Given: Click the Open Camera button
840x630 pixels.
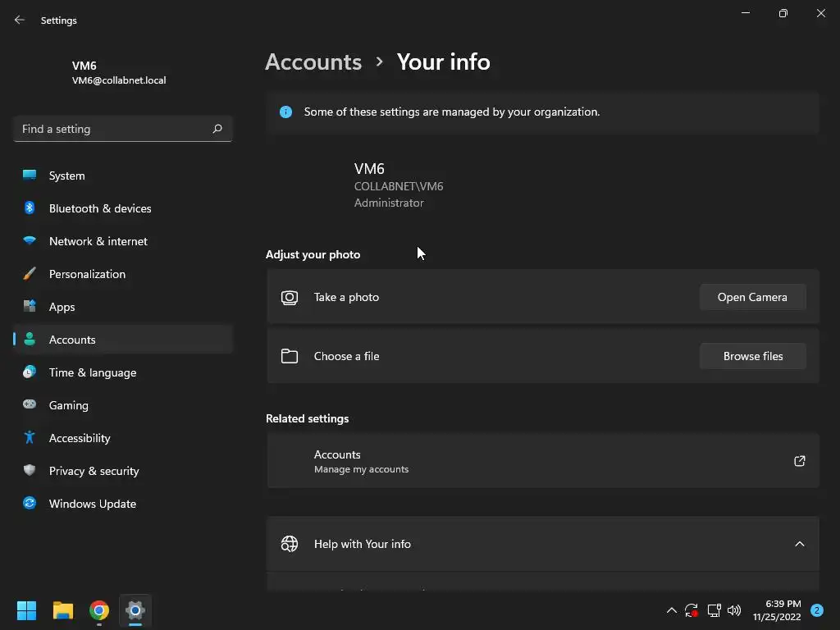Looking at the screenshot, I should [x=752, y=297].
